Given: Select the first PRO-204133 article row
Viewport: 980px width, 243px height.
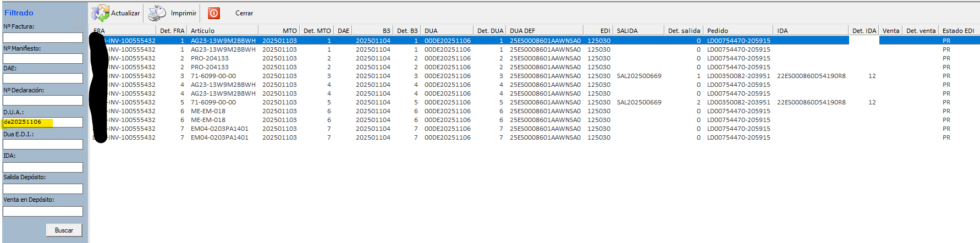Looking at the screenshot, I should [210, 58].
